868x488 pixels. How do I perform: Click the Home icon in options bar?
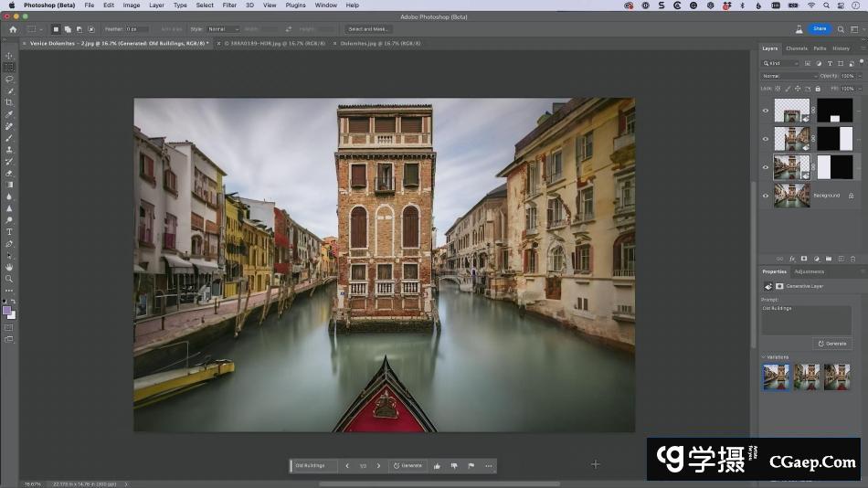tap(13, 29)
